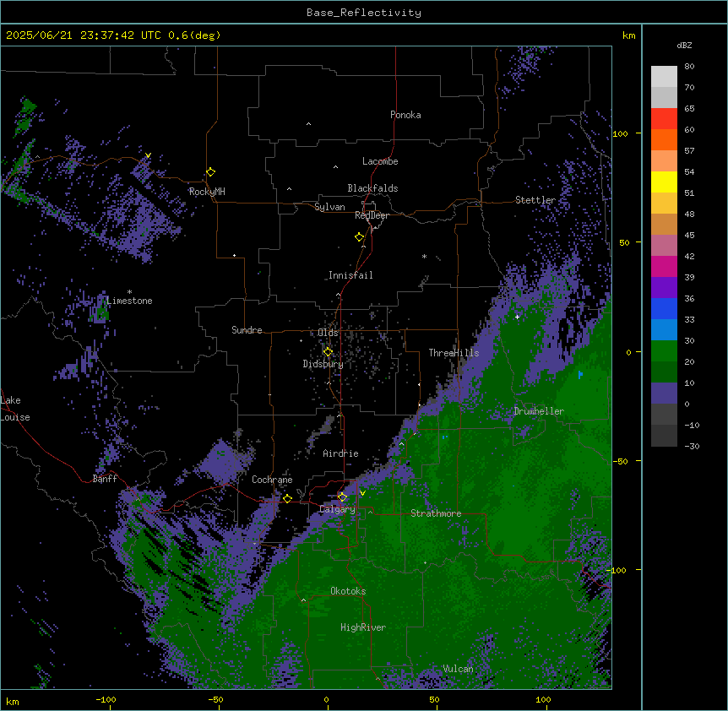
Task: Pick the bright yellow 54 dBZ legend swatch
Action: [x=664, y=182]
